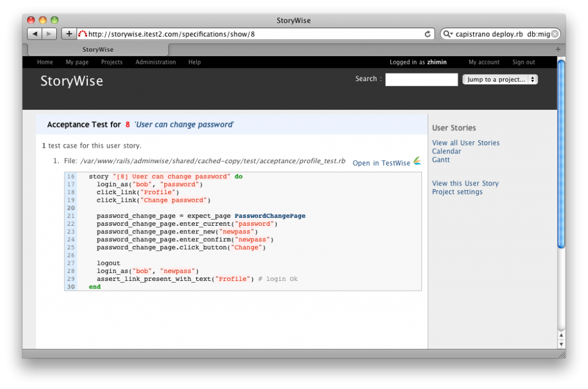The image size is (588, 389).
Task: Click the StoryWise site title
Action: tap(72, 81)
